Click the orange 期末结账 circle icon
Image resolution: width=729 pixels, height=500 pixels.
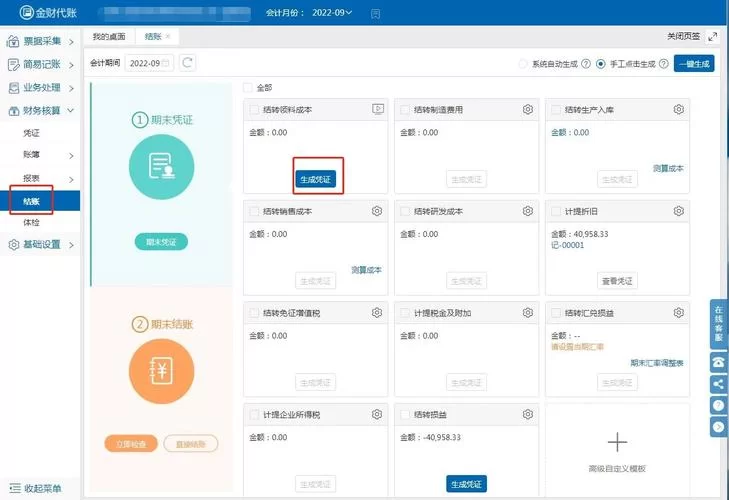click(x=161, y=371)
